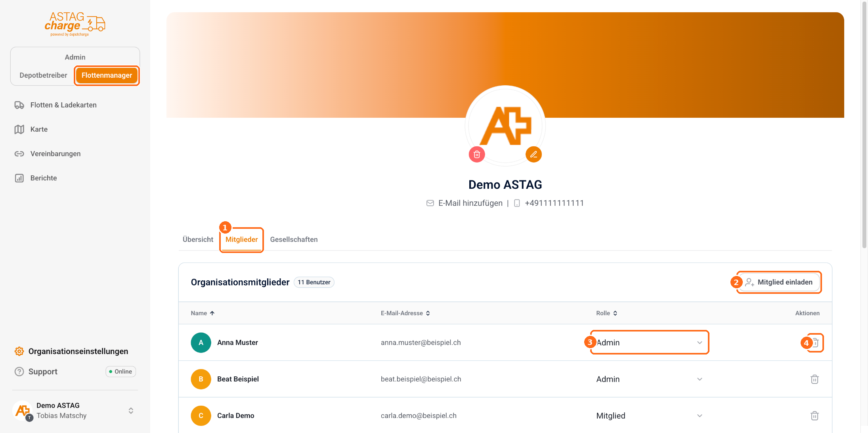Remove Anna Muster with the trash icon
The image size is (868, 433).
tap(815, 343)
